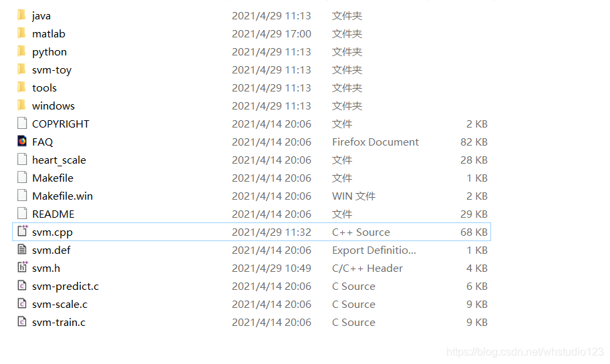Image resolution: width=610 pixels, height=364 pixels.
Task: Select the Makefile.win file name
Action: (x=62, y=196)
